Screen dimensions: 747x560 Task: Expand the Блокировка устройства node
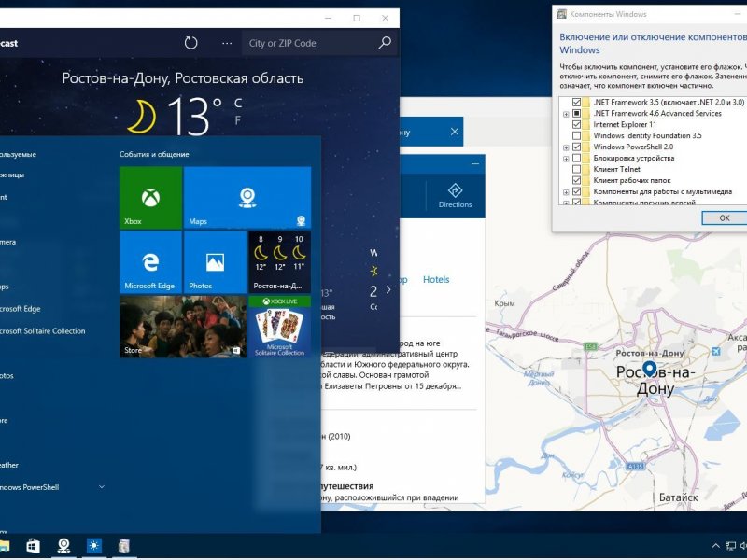(x=566, y=159)
